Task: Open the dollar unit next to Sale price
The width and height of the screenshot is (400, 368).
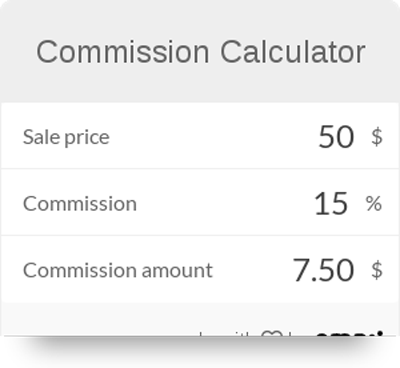Action: (377, 137)
